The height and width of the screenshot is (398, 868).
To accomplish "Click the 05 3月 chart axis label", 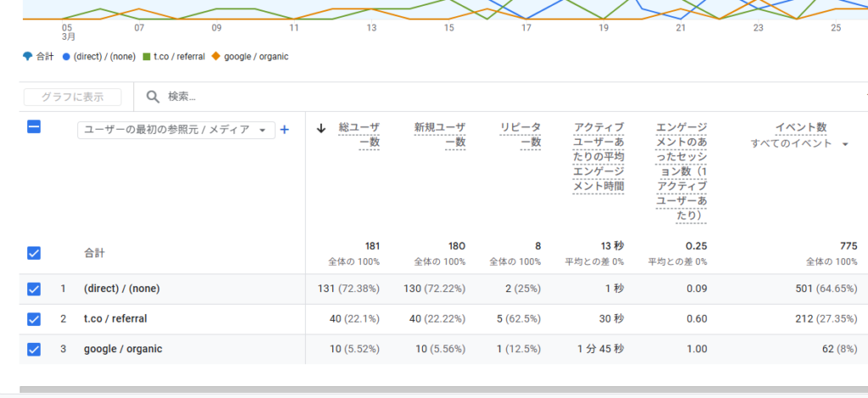I will (x=68, y=32).
